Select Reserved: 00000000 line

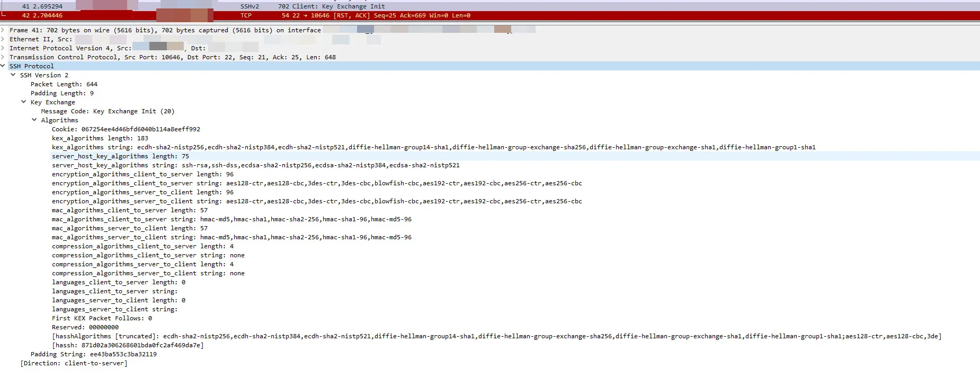pos(85,327)
